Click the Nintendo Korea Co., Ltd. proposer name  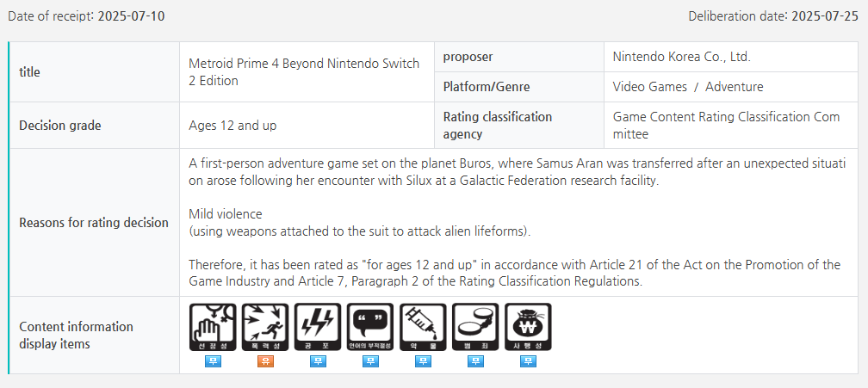(681, 57)
